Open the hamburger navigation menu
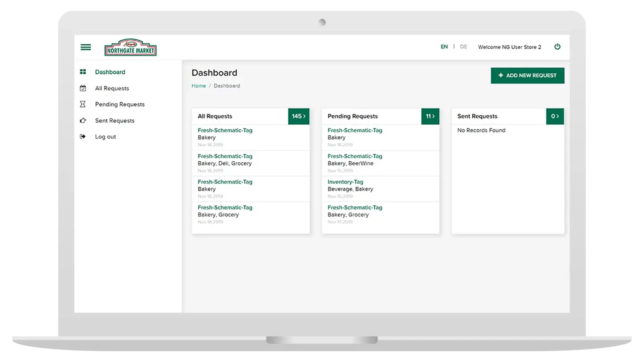Image resolution: width=644 pixels, height=362 pixels. pos(85,47)
